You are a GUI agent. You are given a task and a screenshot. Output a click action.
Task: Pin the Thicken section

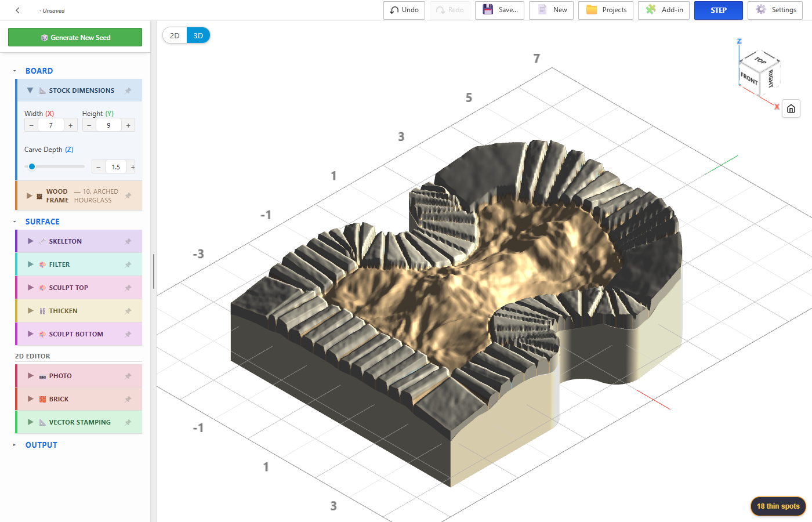[128, 311]
